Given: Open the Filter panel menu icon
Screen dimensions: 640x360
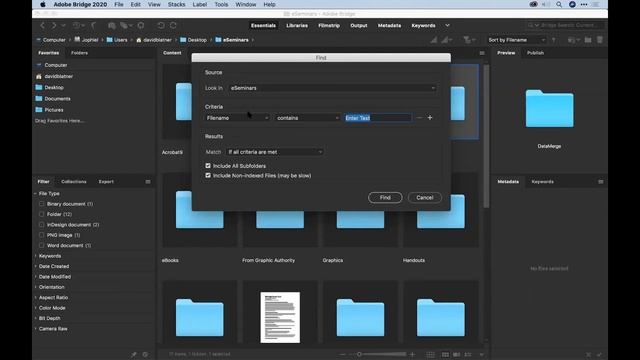Looking at the screenshot, I should click(x=148, y=182).
